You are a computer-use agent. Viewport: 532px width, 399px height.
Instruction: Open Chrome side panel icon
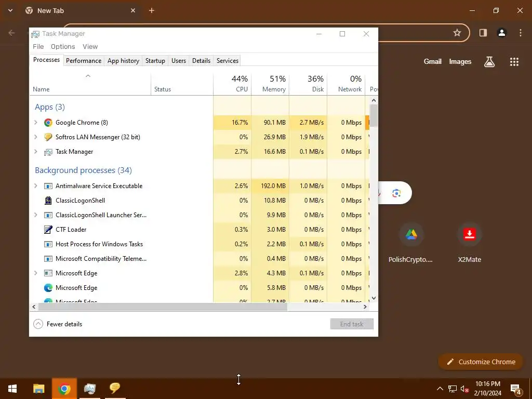(483, 33)
